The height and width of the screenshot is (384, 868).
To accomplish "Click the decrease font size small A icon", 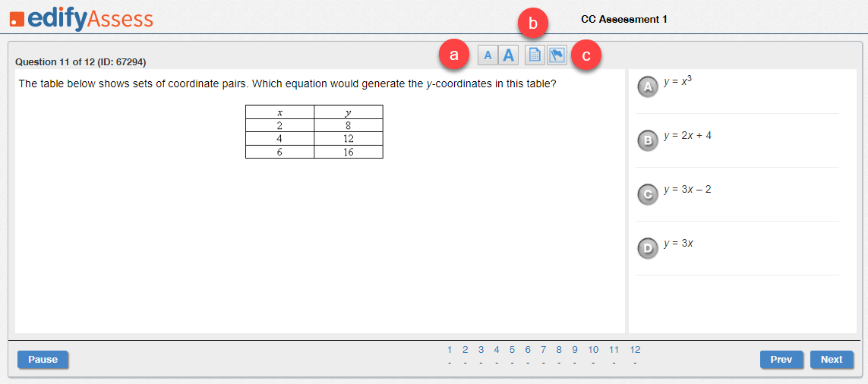I will click(x=488, y=55).
